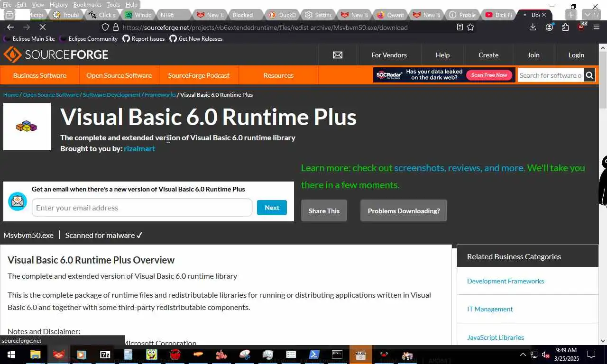Switch to the Settings tab

(319, 15)
